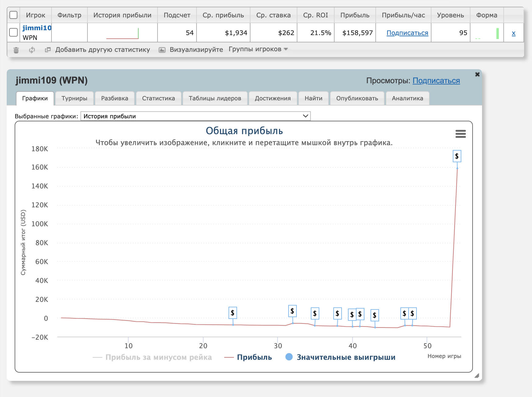Click the refresh arrows icon

point(32,50)
